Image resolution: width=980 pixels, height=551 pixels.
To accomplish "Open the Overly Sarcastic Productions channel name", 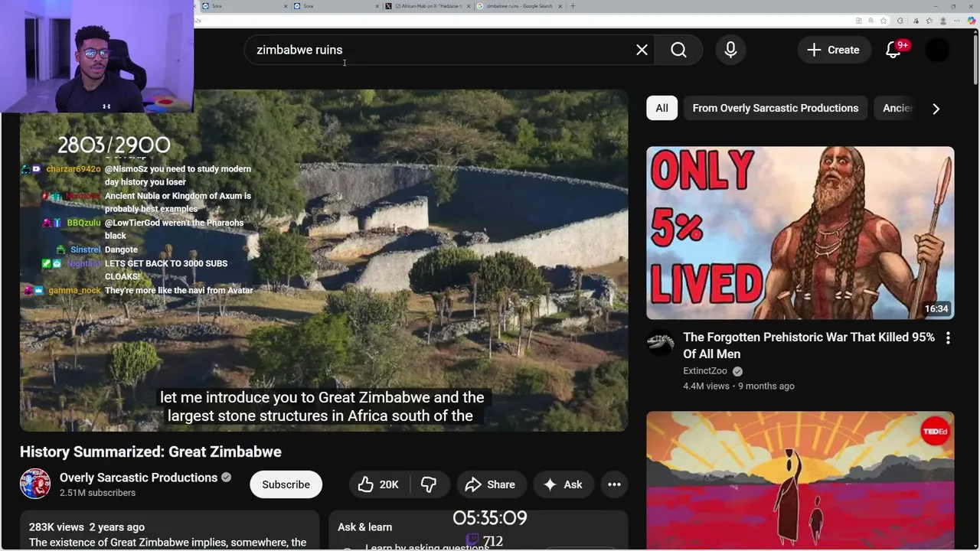I will tap(139, 478).
